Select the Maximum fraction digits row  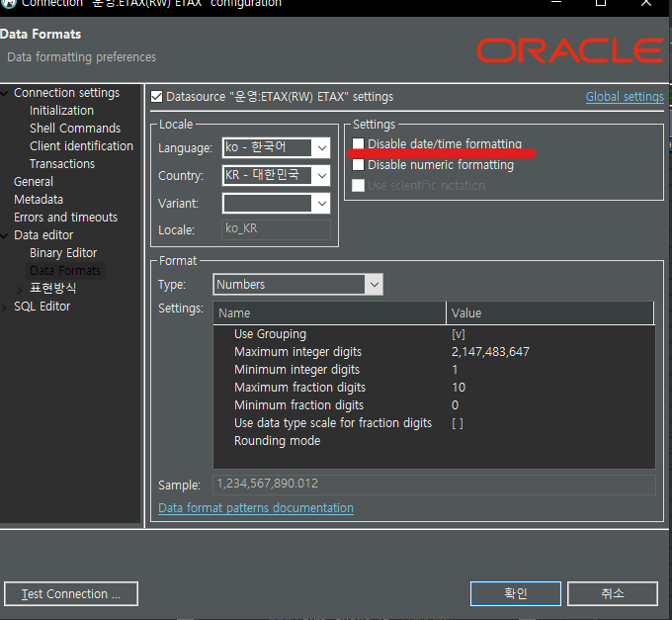point(434,388)
